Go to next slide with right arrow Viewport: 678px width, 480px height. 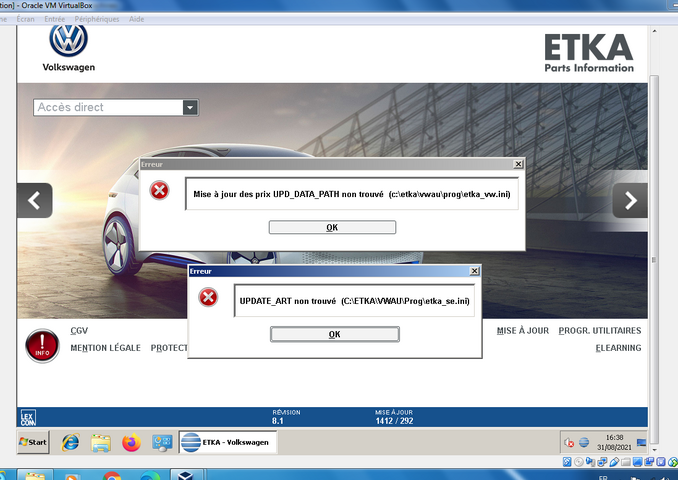pyautogui.click(x=630, y=200)
